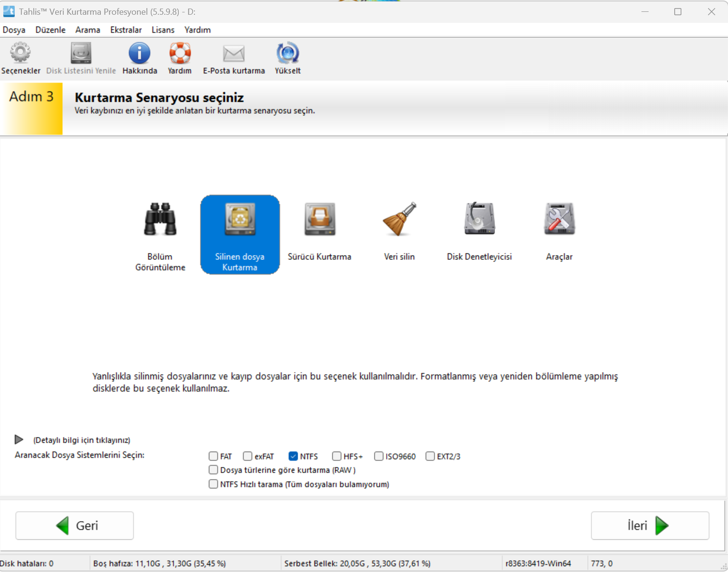This screenshot has height=572, width=728.
Task: Enable the FAT file system checkbox
Action: coord(214,456)
